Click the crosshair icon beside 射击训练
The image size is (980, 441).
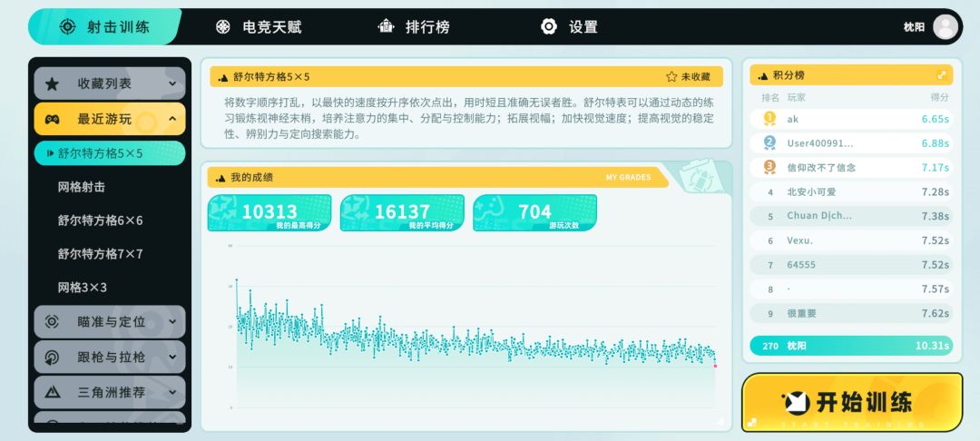click(67, 27)
